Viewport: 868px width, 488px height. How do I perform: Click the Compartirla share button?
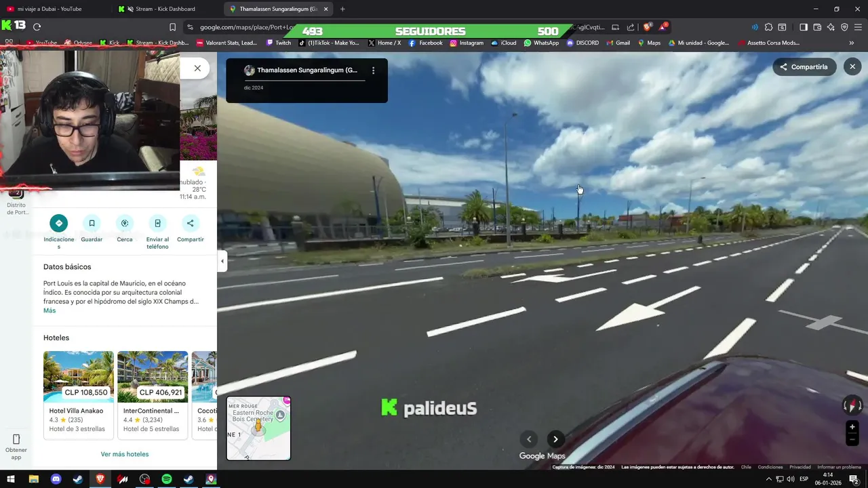(x=804, y=67)
